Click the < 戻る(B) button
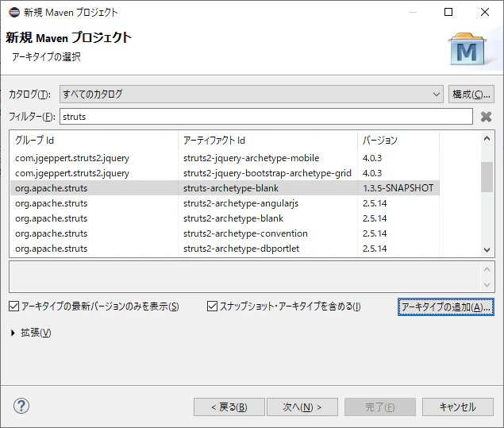 point(229,407)
